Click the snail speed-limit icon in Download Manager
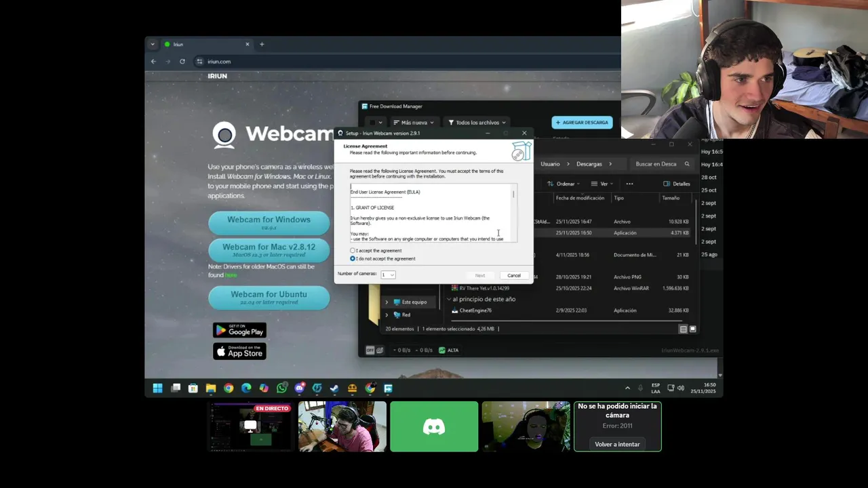This screenshot has height=488, width=868. pyautogui.click(x=380, y=350)
